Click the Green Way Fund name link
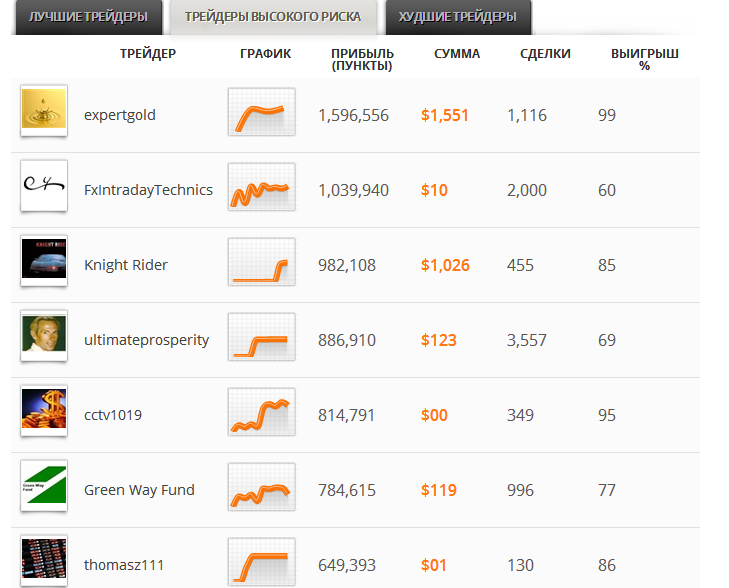The height and width of the screenshot is (588, 729). pos(139,490)
